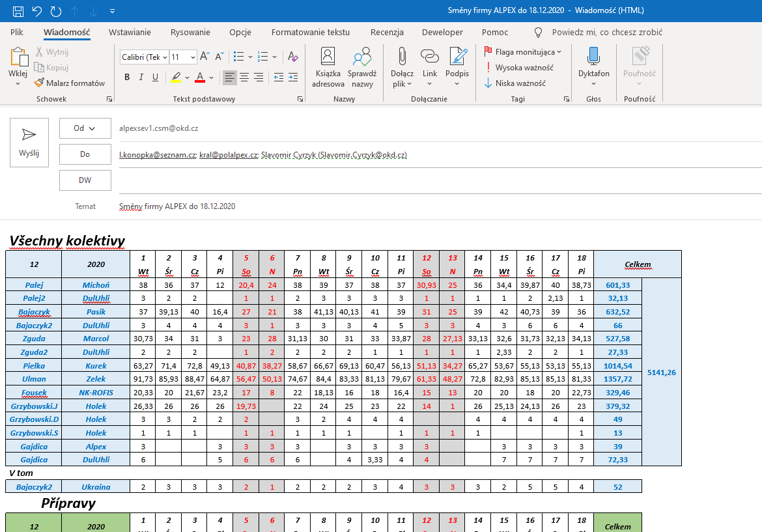Open the Podpis signature menu
This screenshot has height=532, width=762.
(457, 68)
